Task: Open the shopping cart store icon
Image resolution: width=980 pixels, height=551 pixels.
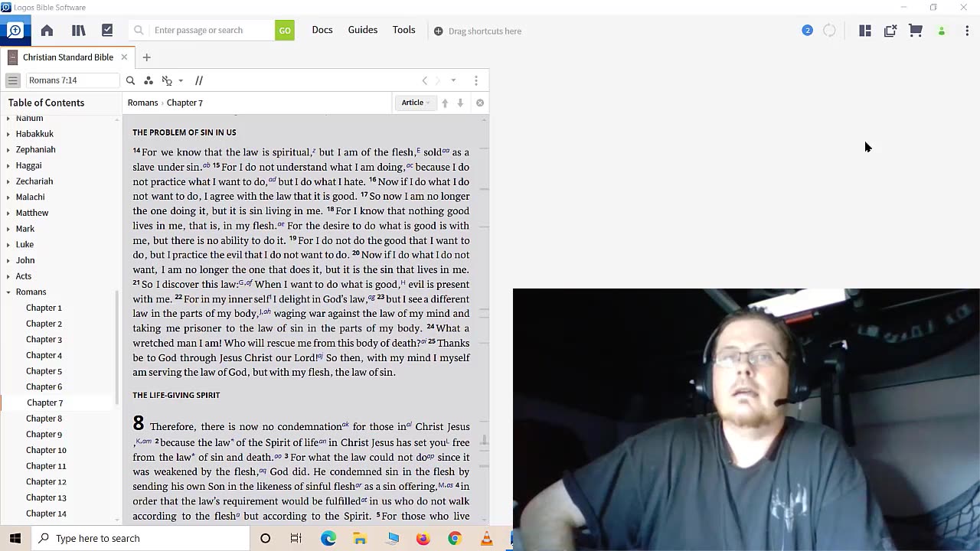Action: click(915, 31)
